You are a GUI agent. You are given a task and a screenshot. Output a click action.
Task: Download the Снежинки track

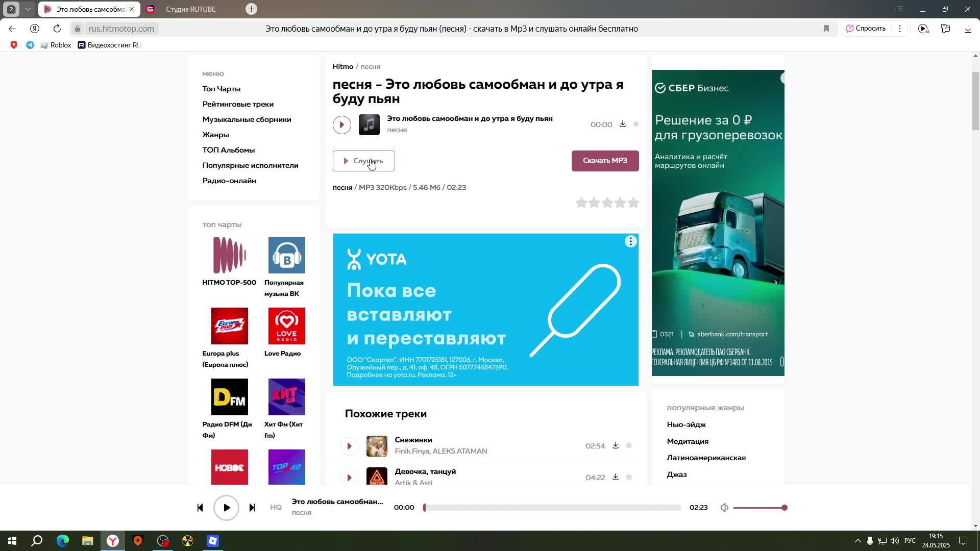pyautogui.click(x=616, y=445)
